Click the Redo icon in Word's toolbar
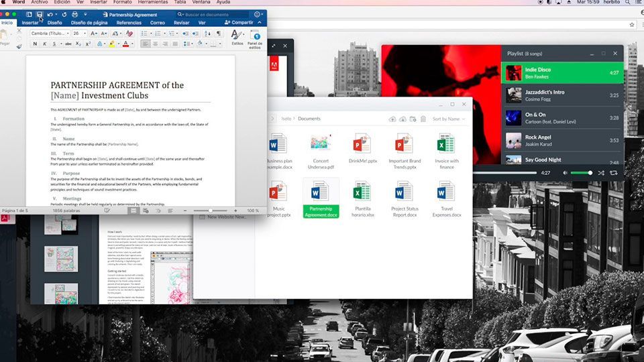Viewport: 644px width, 362px height. point(64,14)
